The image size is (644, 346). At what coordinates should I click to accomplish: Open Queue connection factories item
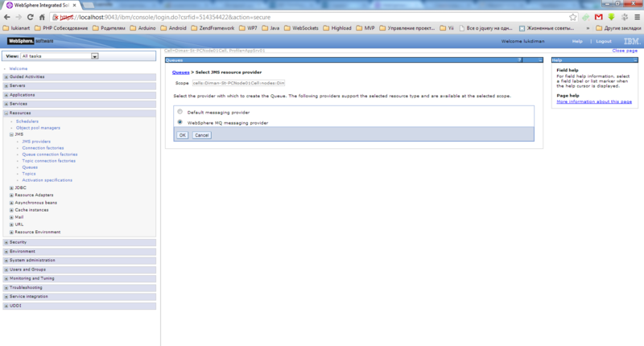pyautogui.click(x=50, y=154)
